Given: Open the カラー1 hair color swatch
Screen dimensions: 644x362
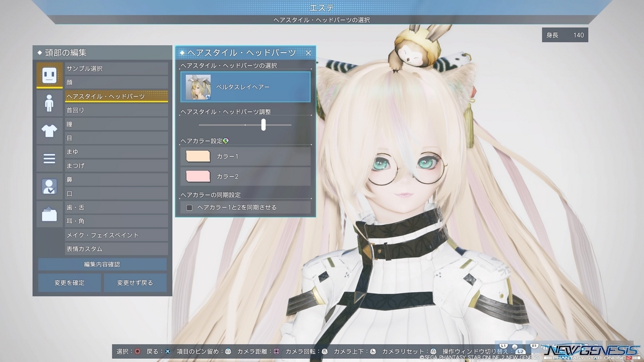Looking at the screenshot, I should 197,156.
